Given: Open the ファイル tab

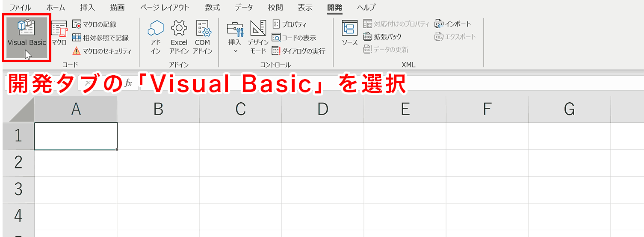Looking at the screenshot, I should [20, 7].
